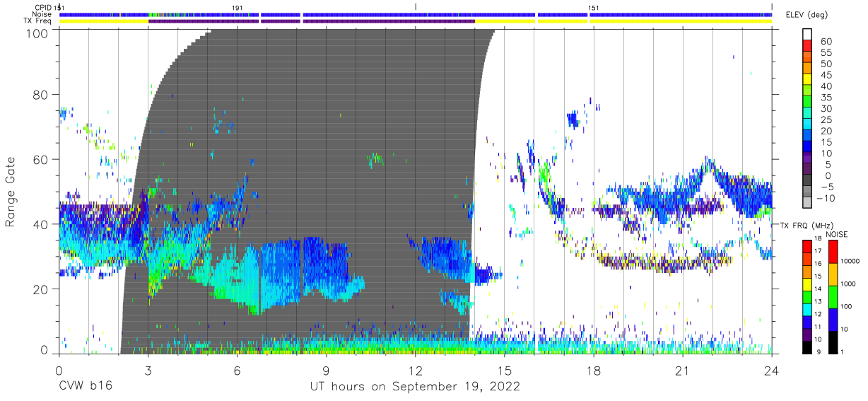Image resolution: width=868 pixels, height=401 pixels.
Task: Click the y-axis tick label '60'
Action: [x=41, y=160]
